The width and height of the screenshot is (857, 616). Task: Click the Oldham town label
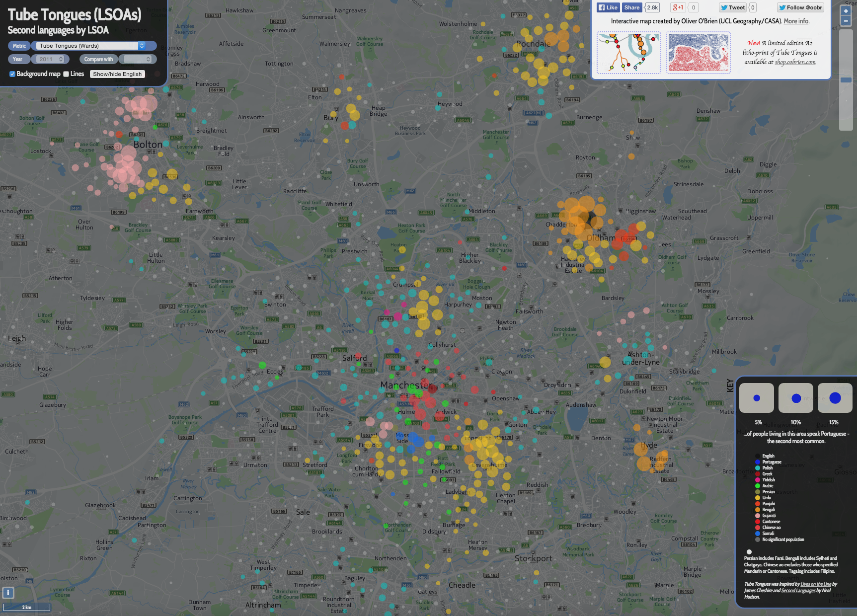601,238
